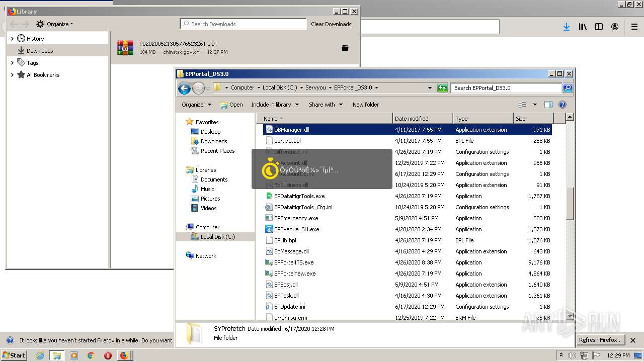Select dbrtl70.bpl file
The height and width of the screenshot is (362, 644).
[x=408, y=141]
